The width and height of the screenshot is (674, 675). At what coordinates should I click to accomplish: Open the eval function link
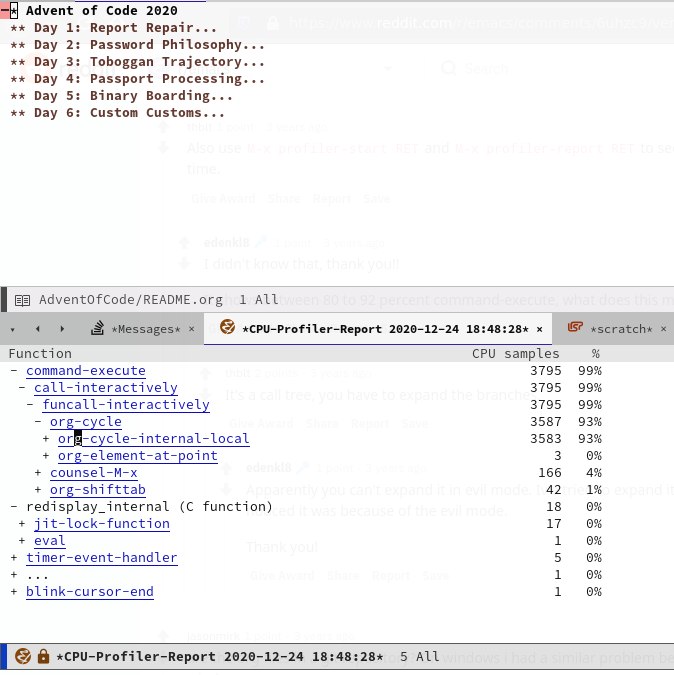(50, 541)
